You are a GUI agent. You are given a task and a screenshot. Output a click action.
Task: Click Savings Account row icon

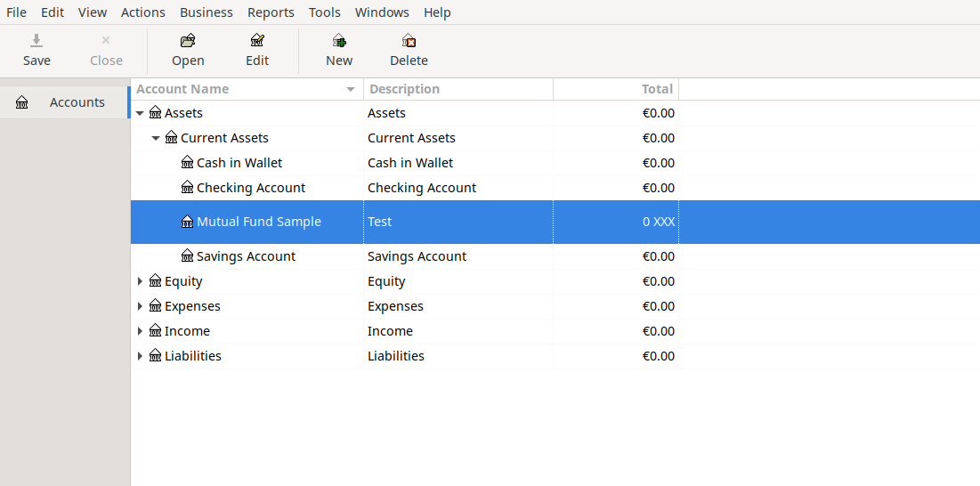(x=188, y=256)
